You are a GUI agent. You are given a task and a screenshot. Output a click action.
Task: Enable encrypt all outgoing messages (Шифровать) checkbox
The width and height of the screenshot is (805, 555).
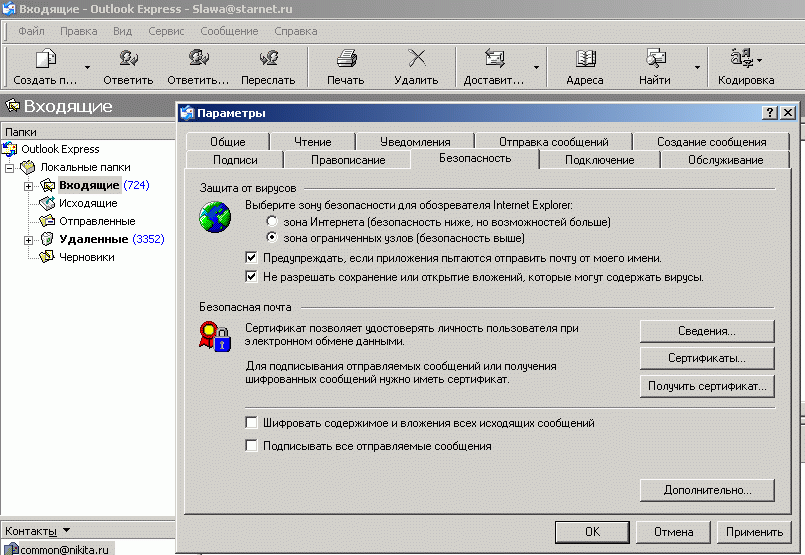point(251,423)
